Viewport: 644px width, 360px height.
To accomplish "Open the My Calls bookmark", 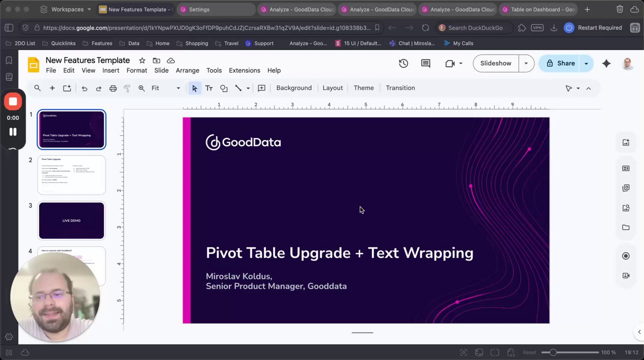I will [458, 43].
